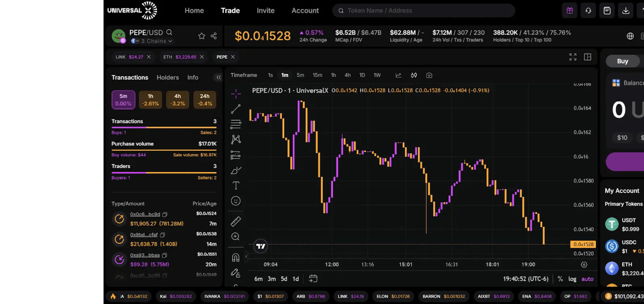644x304 pixels.
Task: Close the ETH watchlist tab
Action: [x=202, y=57]
